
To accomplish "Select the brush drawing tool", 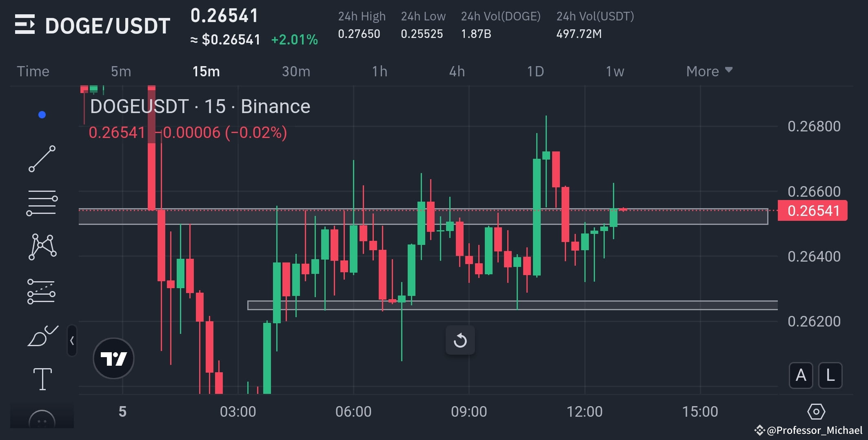I will [42, 335].
